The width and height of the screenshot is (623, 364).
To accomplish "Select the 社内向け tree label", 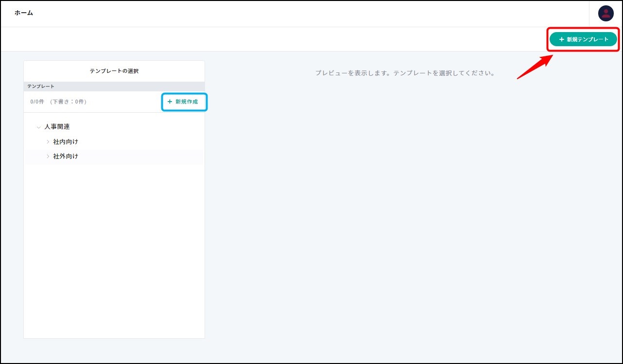I will tap(66, 142).
